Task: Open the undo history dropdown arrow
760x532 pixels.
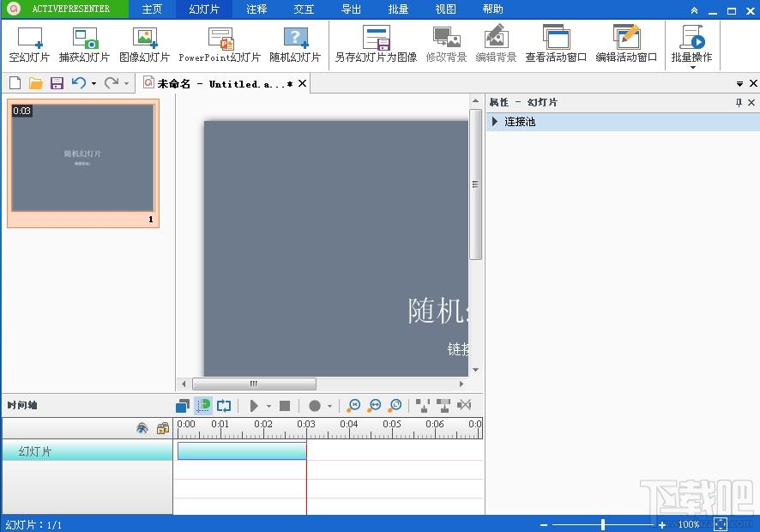Action: click(x=93, y=83)
